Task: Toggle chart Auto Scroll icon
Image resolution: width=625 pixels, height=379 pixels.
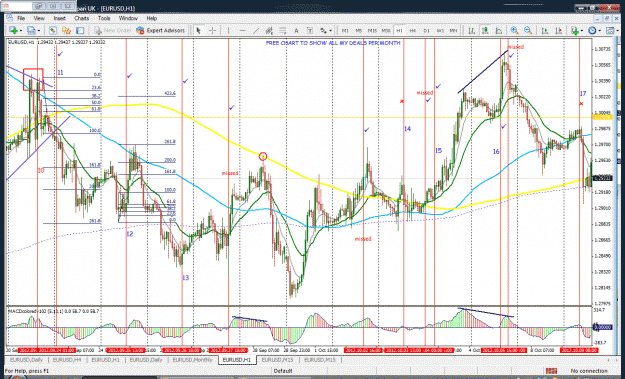Action: click(544, 30)
